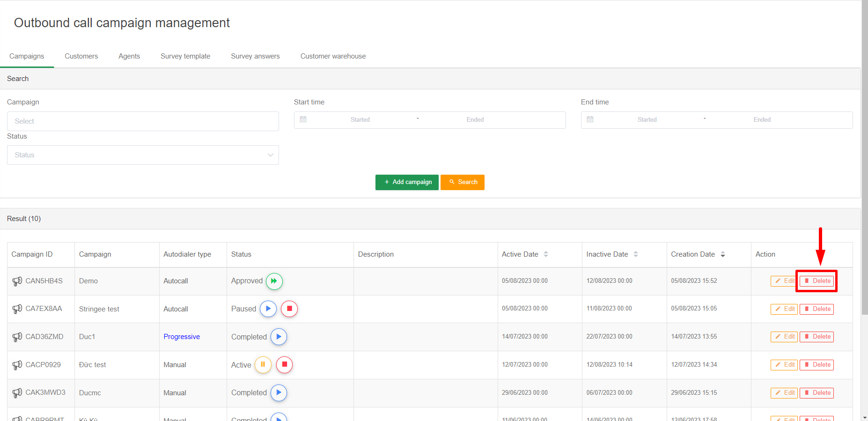Switch to the Survey template tab

click(x=185, y=56)
